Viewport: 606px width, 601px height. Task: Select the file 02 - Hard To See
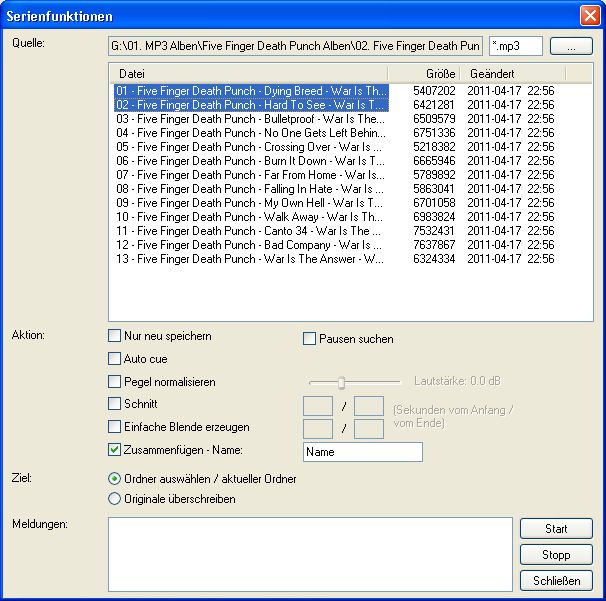(x=251, y=105)
